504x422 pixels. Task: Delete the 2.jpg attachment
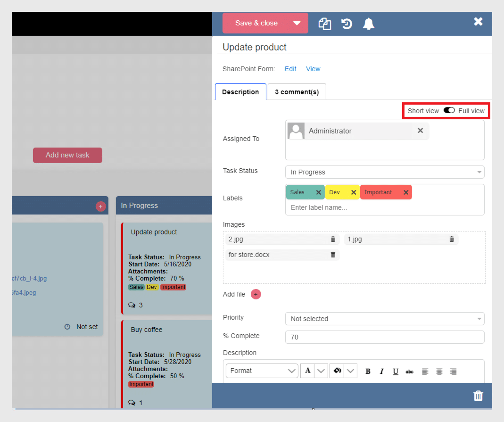pos(333,239)
